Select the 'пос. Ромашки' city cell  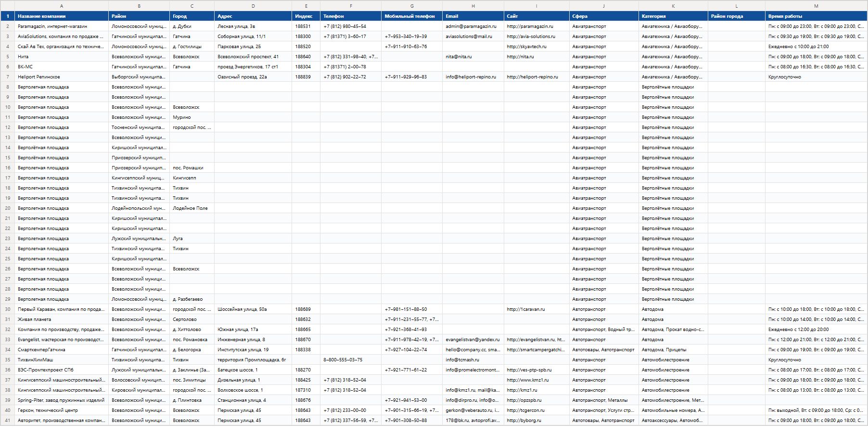(192, 168)
